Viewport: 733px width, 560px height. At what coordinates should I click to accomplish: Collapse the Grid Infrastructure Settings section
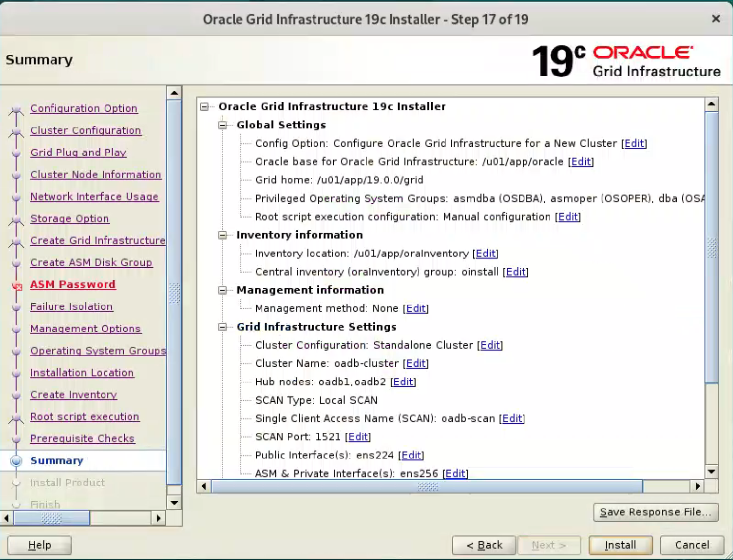[223, 327]
